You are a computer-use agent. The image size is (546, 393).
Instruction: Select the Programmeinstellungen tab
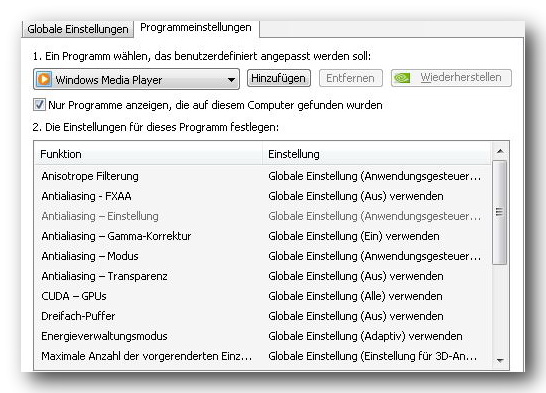pos(196,28)
